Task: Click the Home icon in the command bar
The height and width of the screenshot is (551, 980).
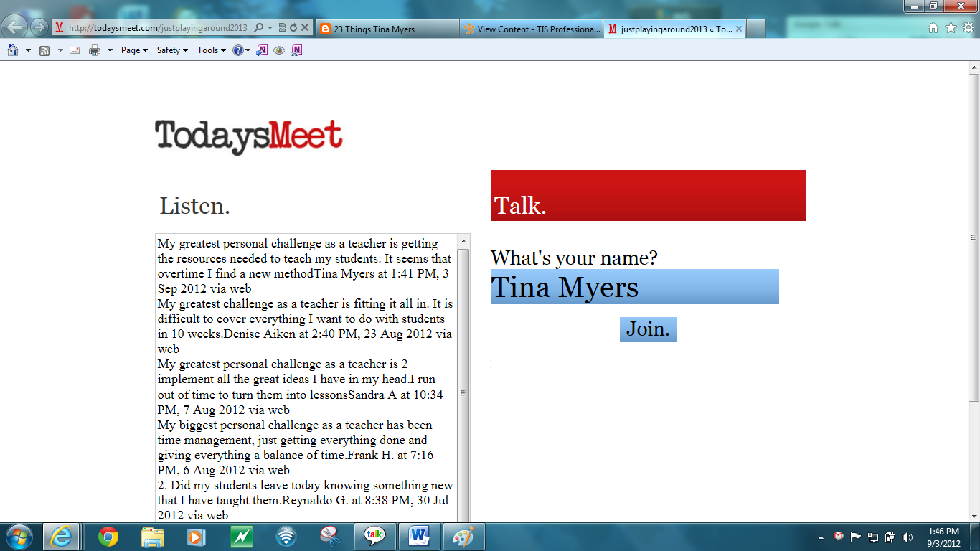Action: (x=13, y=50)
